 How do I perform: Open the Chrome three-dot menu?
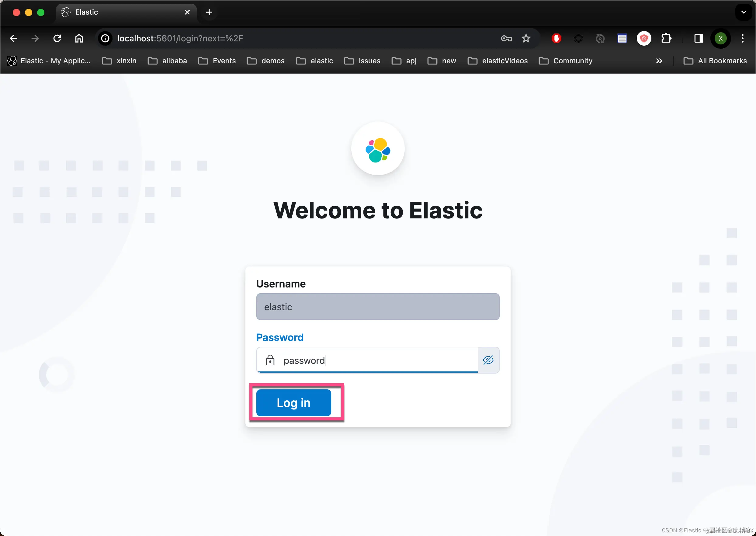(x=743, y=39)
